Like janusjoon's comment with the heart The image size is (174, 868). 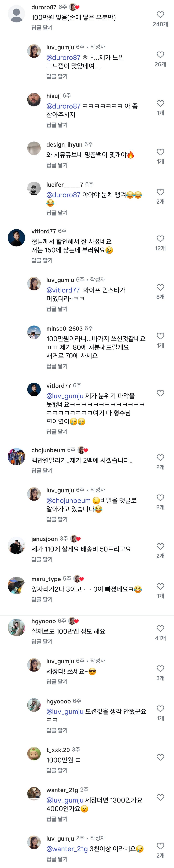coord(160,546)
